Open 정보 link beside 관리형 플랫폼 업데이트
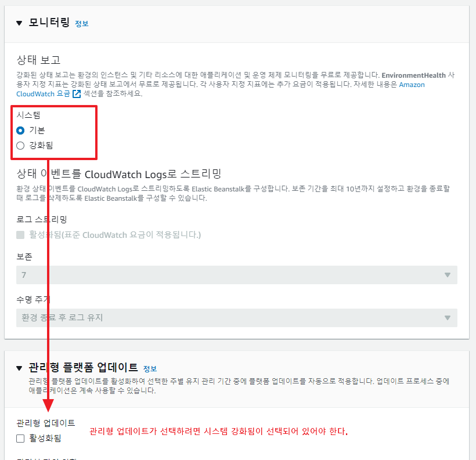476x460 pixels. (x=150, y=369)
